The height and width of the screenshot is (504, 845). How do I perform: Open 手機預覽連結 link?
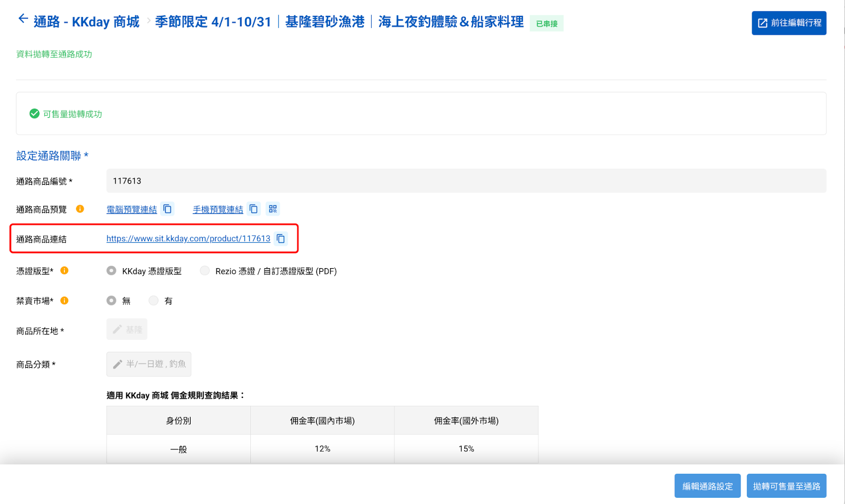click(x=218, y=210)
